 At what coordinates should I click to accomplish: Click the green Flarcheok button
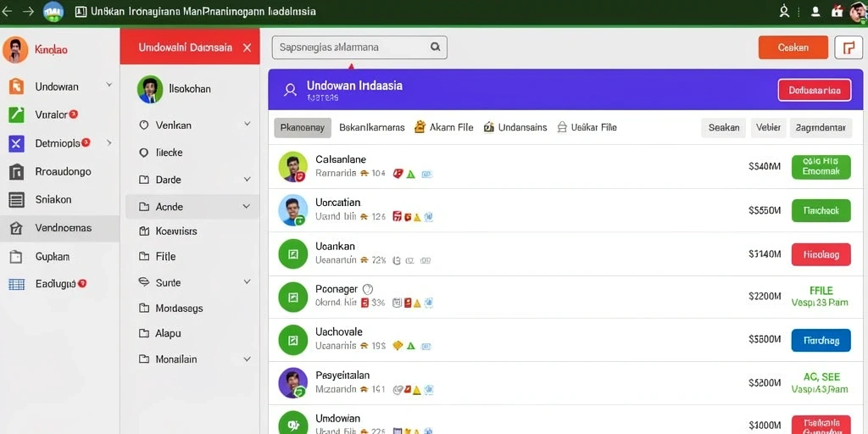[x=821, y=210]
